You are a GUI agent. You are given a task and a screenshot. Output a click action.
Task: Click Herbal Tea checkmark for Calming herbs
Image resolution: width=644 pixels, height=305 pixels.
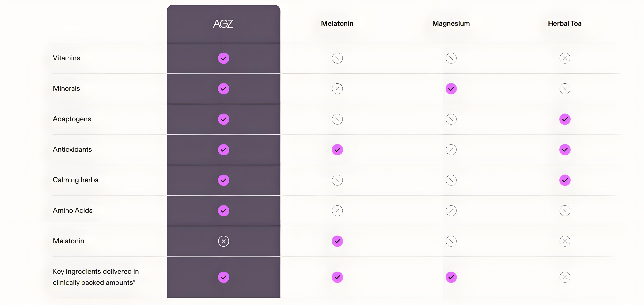pos(565,180)
